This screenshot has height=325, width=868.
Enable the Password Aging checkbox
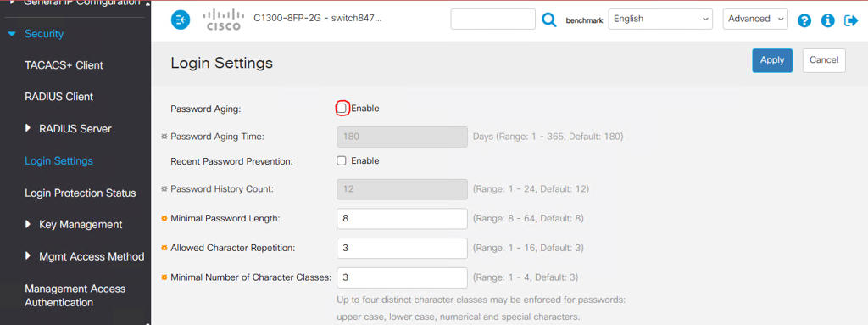[x=342, y=108]
